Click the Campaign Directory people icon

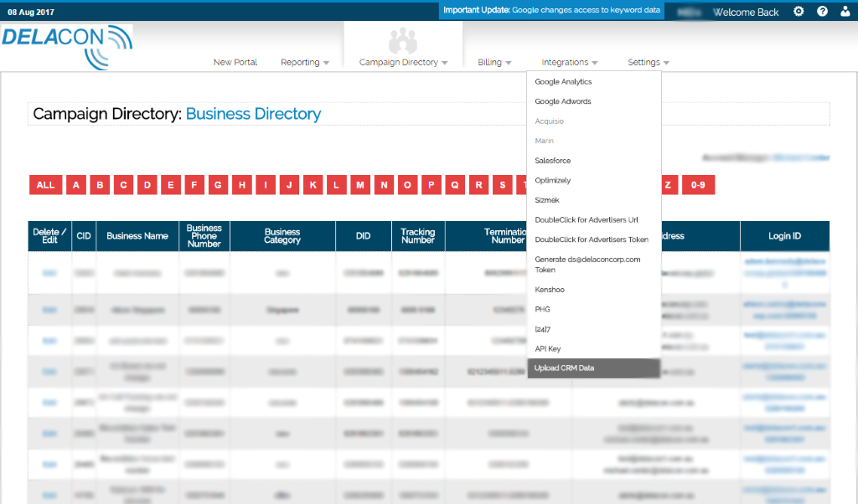pos(403,41)
